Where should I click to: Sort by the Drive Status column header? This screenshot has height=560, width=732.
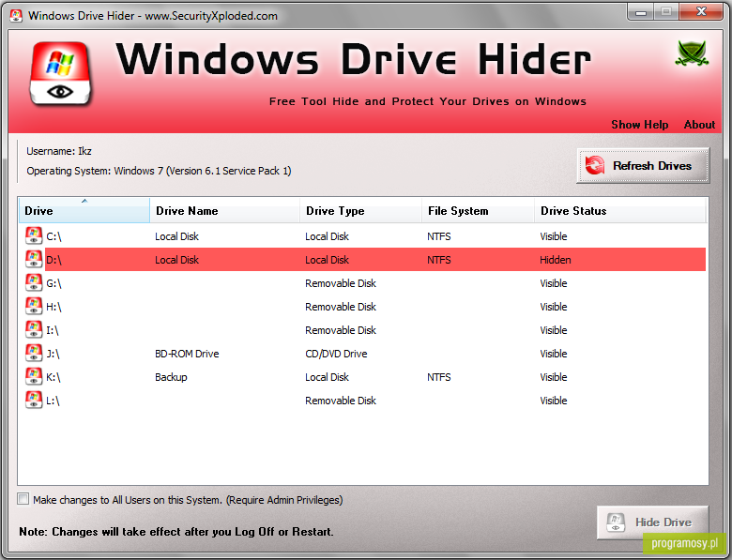(x=620, y=210)
